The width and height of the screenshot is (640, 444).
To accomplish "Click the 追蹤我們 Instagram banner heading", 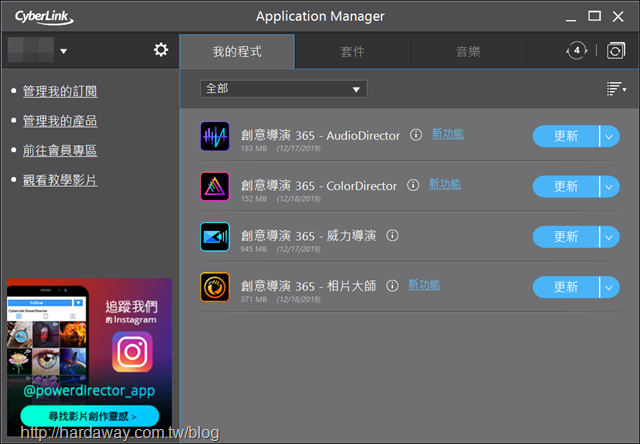I will (131, 312).
